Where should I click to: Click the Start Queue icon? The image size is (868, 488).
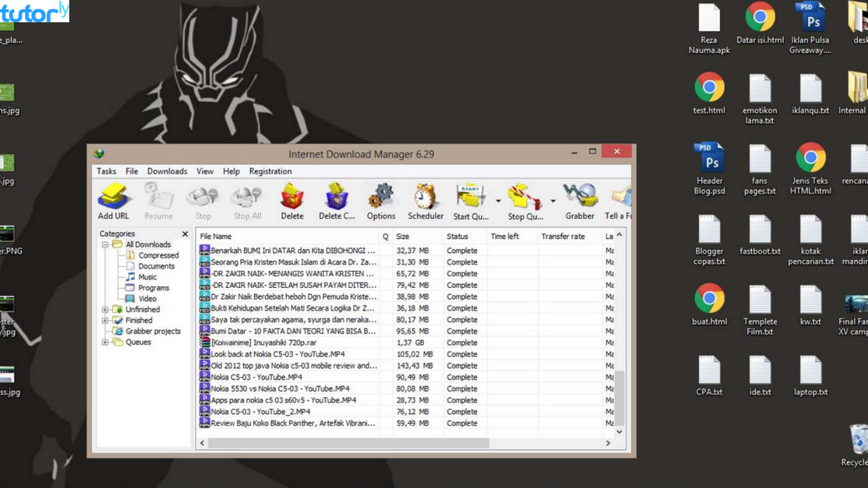[471, 201]
